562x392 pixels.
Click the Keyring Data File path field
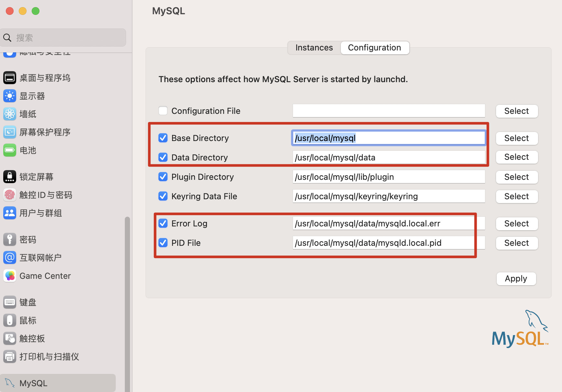389,196
